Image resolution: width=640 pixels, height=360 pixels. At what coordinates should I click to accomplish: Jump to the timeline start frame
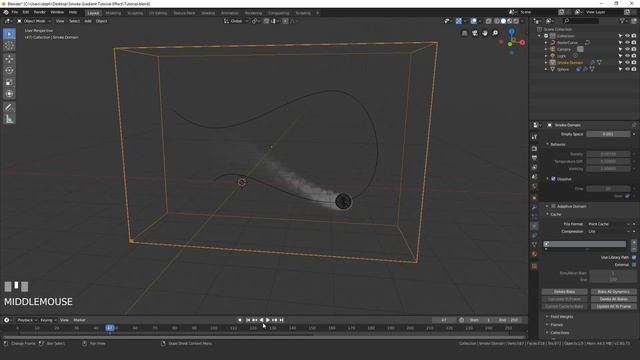tap(248, 320)
